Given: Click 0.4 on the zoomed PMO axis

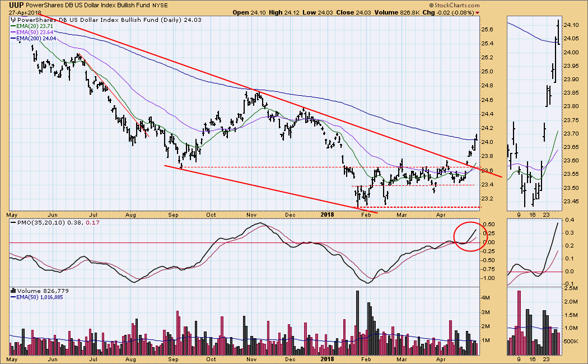Looking at the screenshot, I should pyautogui.click(x=570, y=220).
